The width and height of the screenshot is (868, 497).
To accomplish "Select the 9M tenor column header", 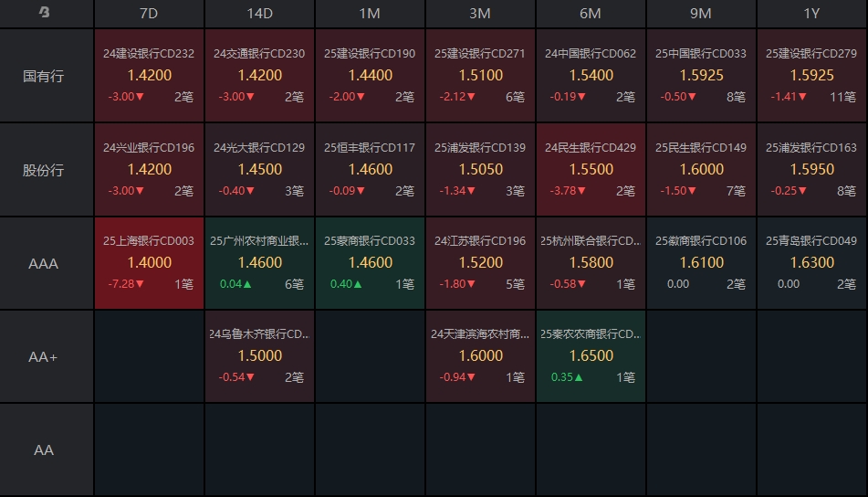I will [x=701, y=14].
